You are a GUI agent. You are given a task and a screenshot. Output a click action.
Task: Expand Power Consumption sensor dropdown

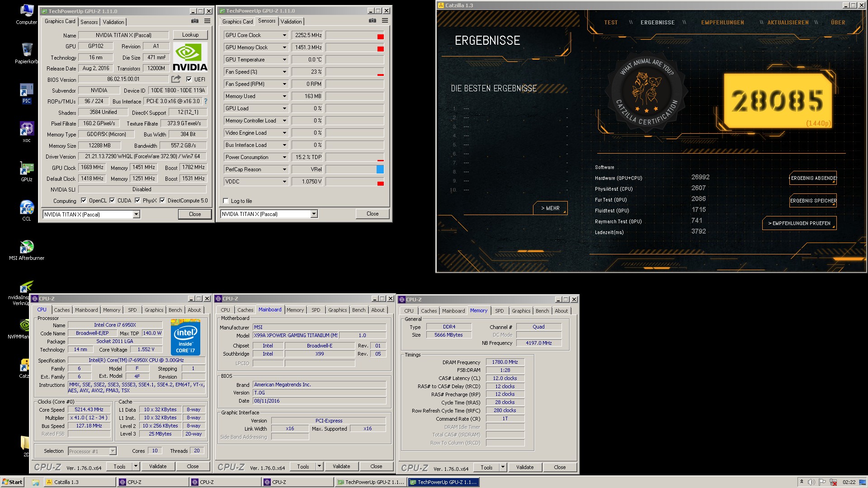click(284, 157)
